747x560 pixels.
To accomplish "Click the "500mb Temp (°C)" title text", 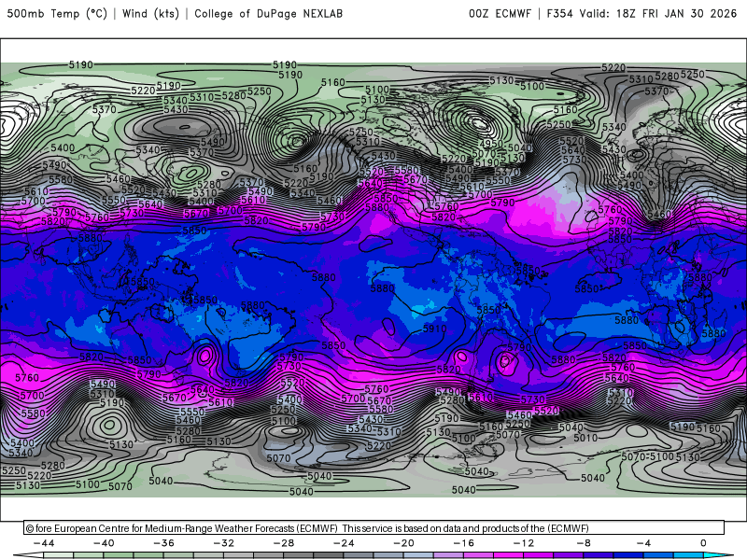I will point(57,13).
